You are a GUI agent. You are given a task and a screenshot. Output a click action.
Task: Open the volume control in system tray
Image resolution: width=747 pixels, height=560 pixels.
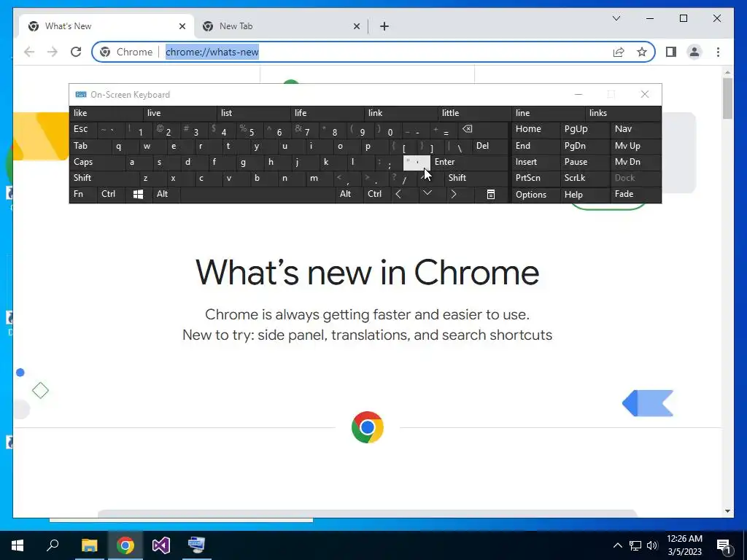tap(652, 545)
